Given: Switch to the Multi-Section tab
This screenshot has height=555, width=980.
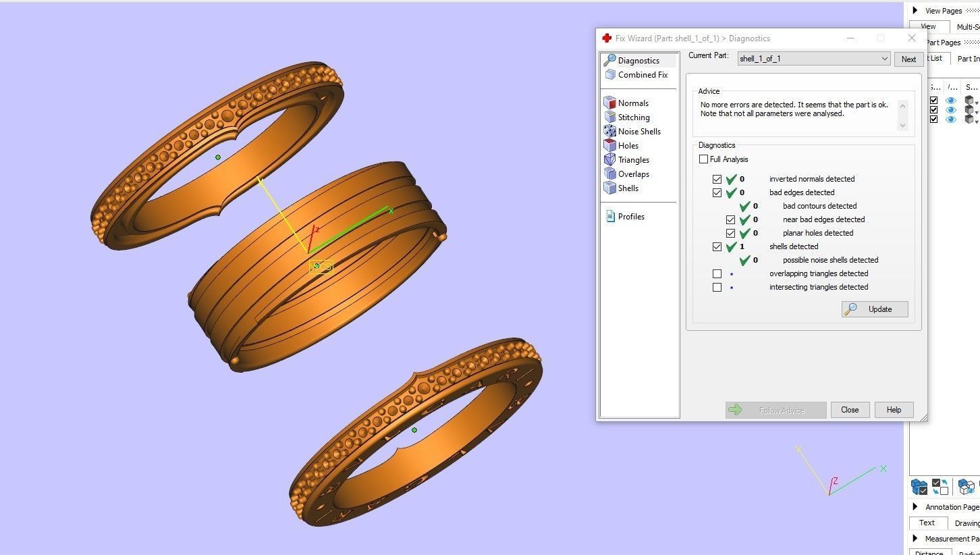Looking at the screenshot, I should point(967,27).
